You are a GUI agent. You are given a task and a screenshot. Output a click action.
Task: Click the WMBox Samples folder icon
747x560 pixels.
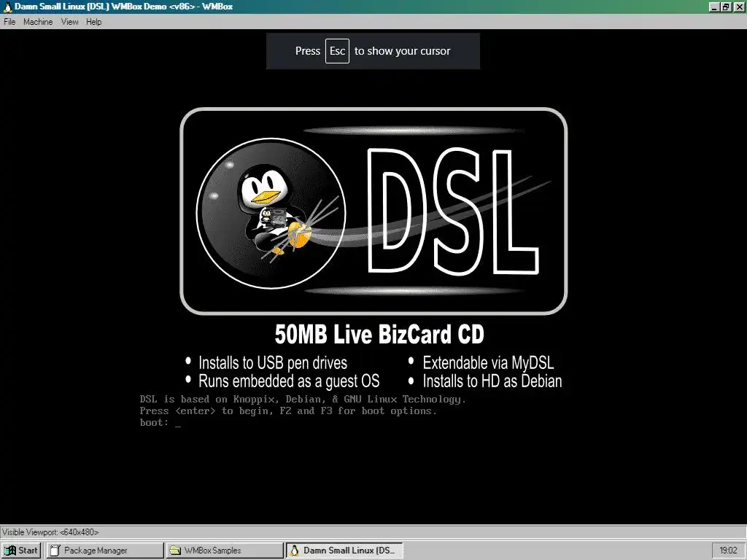tap(175, 551)
